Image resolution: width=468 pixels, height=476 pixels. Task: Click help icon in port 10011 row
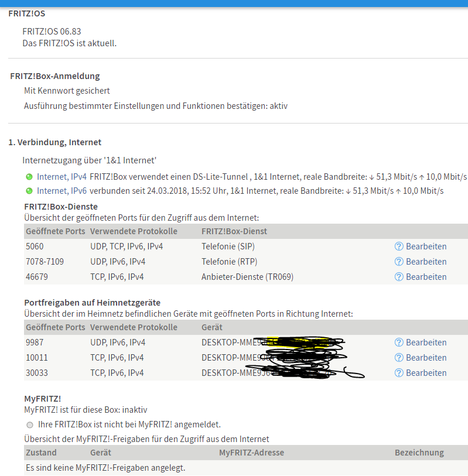(x=399, y=357)
